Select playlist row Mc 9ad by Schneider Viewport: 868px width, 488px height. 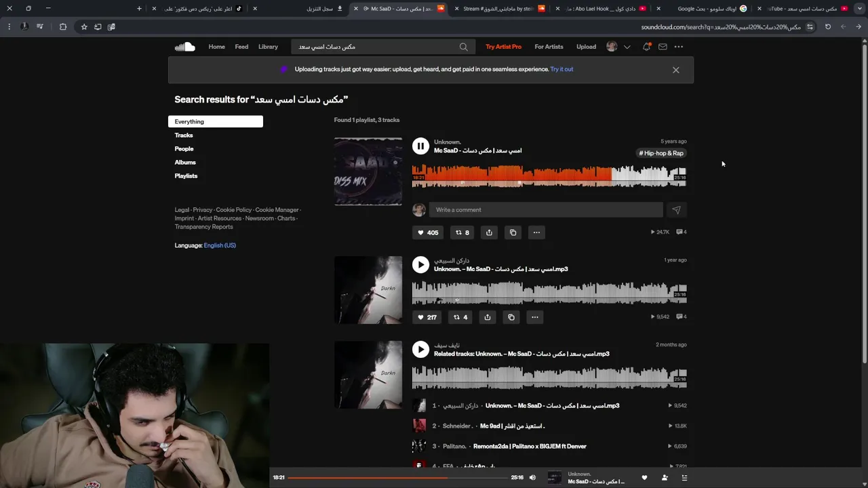coord(549,426)
